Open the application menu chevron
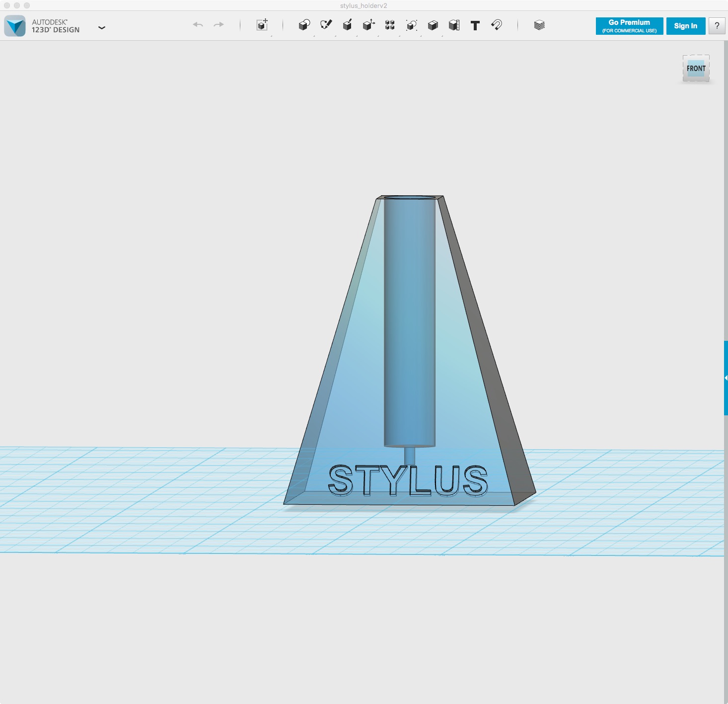 tap(102, 28)
